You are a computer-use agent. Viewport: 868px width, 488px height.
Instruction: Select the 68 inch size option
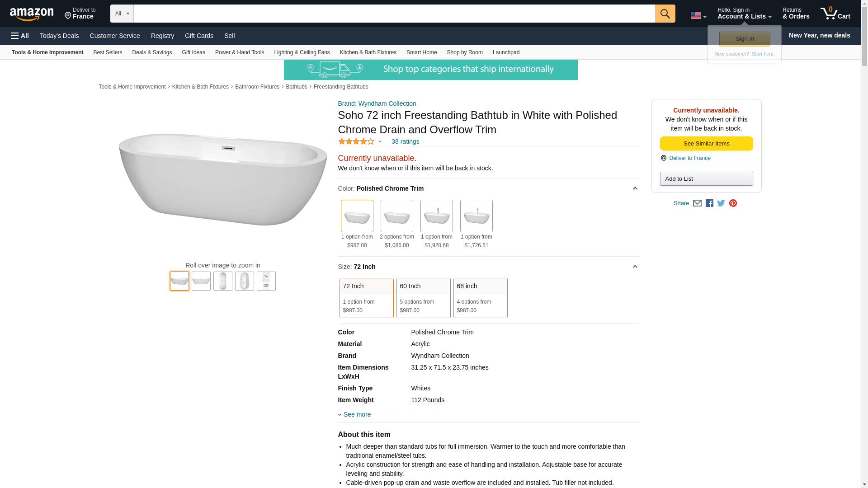tap(480, 298)
